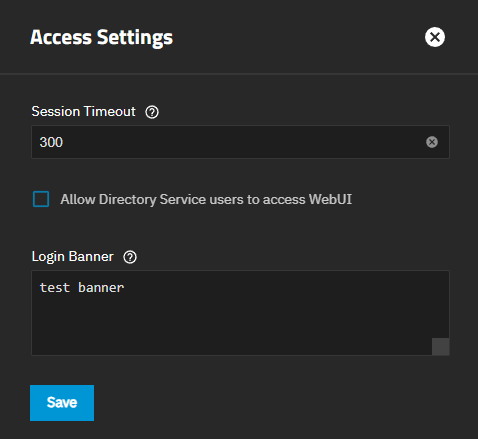Click inside the Login Banner text area
The height and width of the screenshot is (439, 478).
pos(240,313)
